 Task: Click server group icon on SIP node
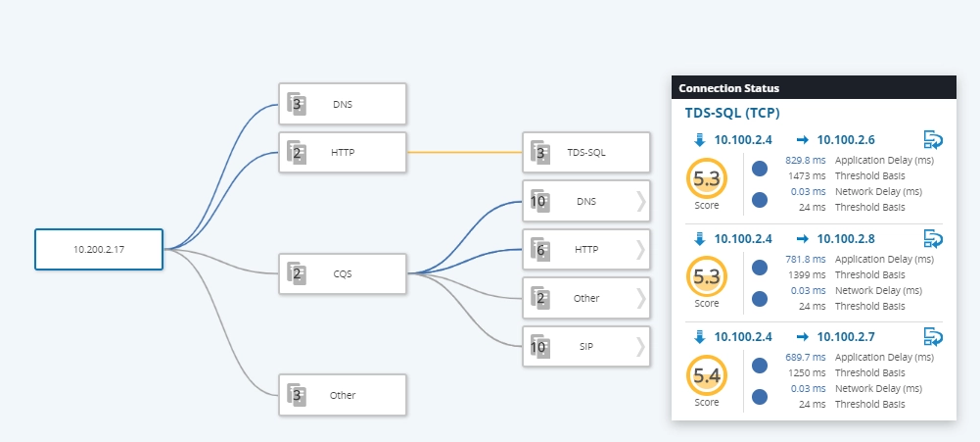click(540, 346)
